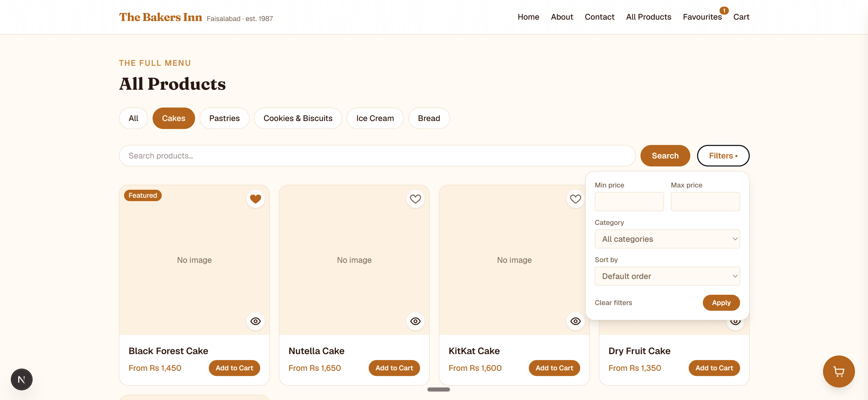The height and width of the screenshot is (400, 868).
Task: Open the Category dropdown
Action: pos(667,239)
